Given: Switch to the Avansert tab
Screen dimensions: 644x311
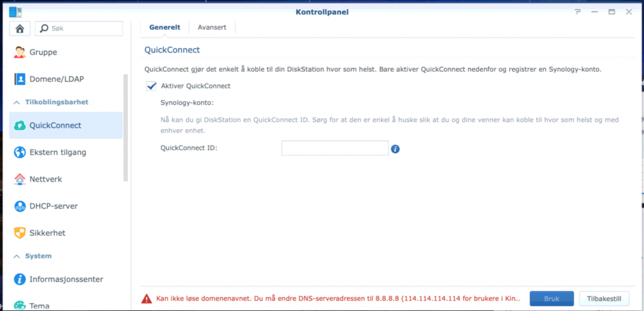Looking at the screenshot, I should (x=212, y=28).
